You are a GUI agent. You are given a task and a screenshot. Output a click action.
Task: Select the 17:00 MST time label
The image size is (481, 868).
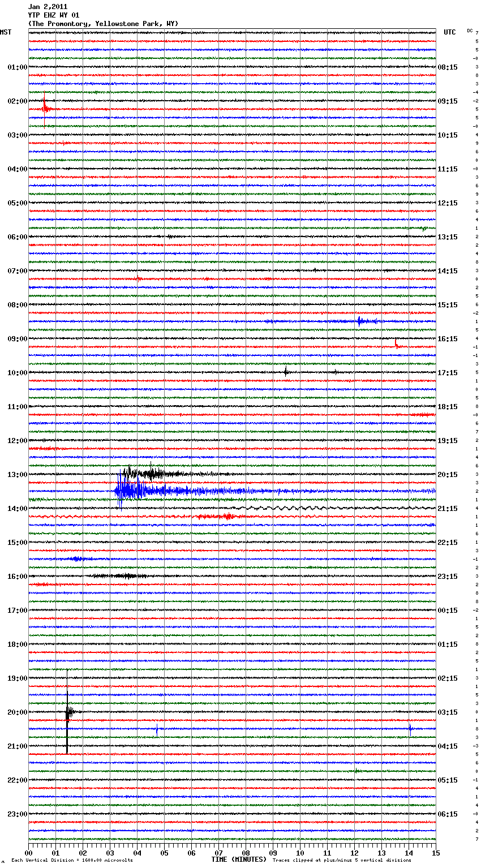click(x=18, y=611)
